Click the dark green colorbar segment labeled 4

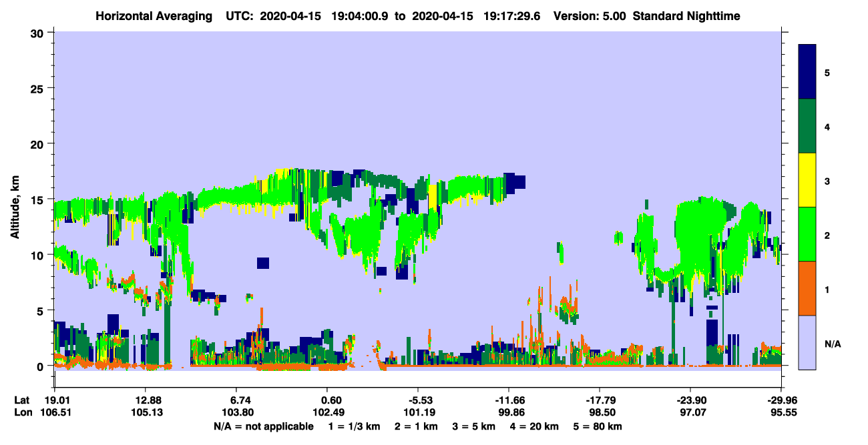coord(807,126)
